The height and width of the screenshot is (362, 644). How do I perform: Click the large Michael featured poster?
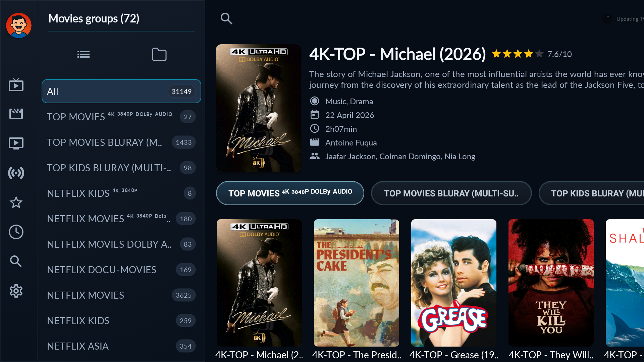click(x=259, y=108)
